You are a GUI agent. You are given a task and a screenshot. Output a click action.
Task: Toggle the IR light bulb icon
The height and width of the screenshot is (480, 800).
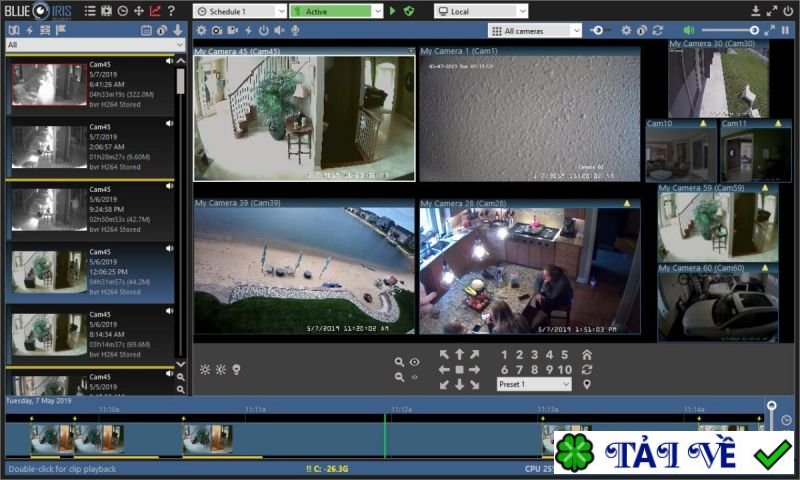point(236,369)
